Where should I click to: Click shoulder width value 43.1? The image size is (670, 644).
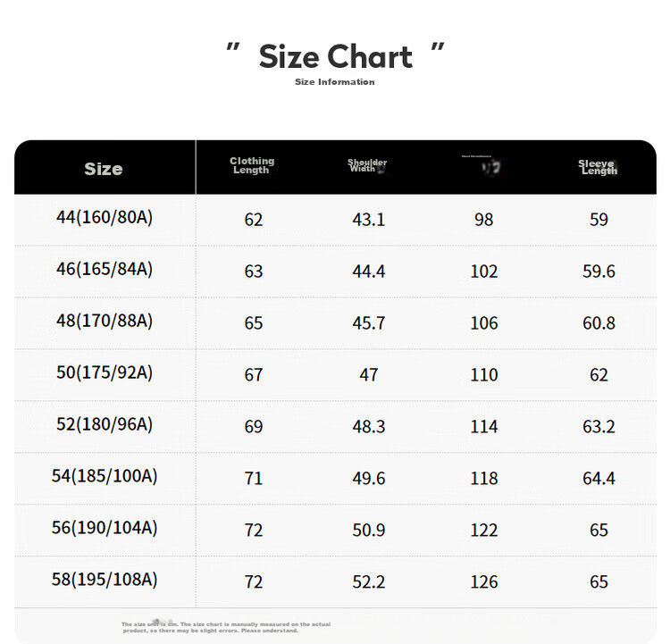click(368, 220)
